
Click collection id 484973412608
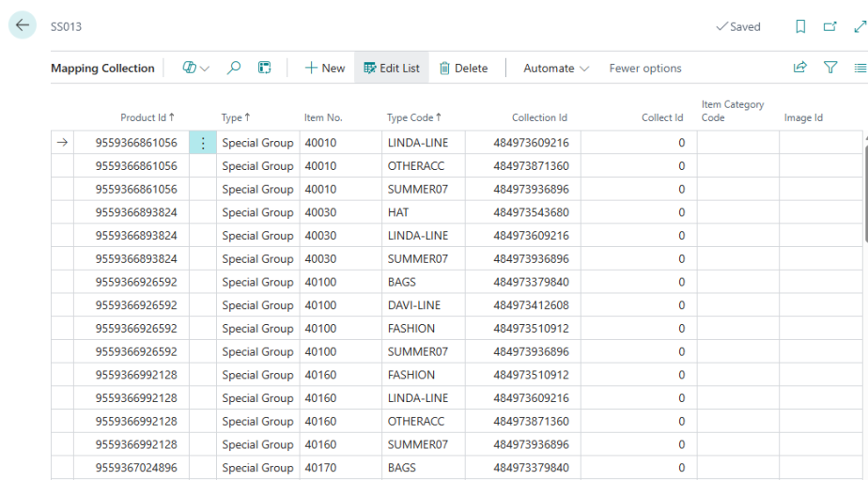(x=523, y=305)
